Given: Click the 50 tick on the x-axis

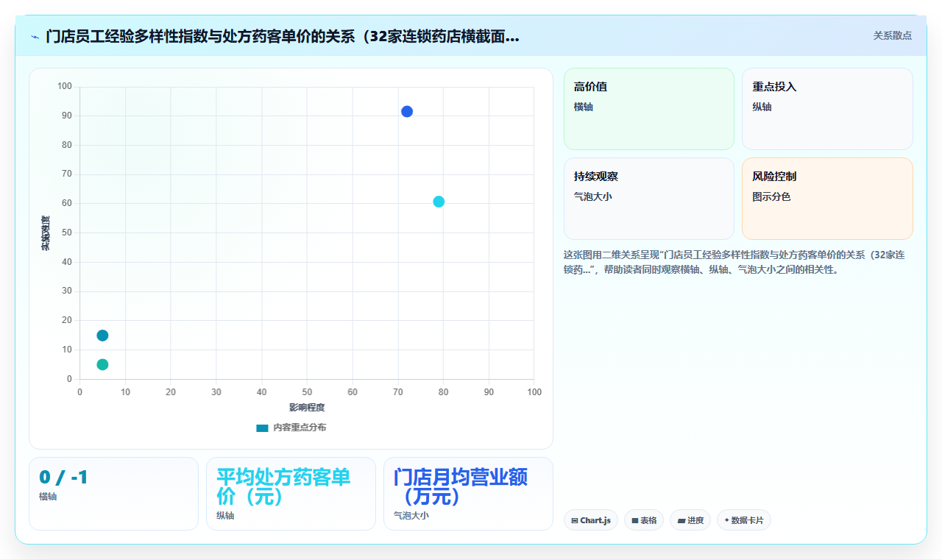Looking at the screenshot, I should [x=307, y=392].
